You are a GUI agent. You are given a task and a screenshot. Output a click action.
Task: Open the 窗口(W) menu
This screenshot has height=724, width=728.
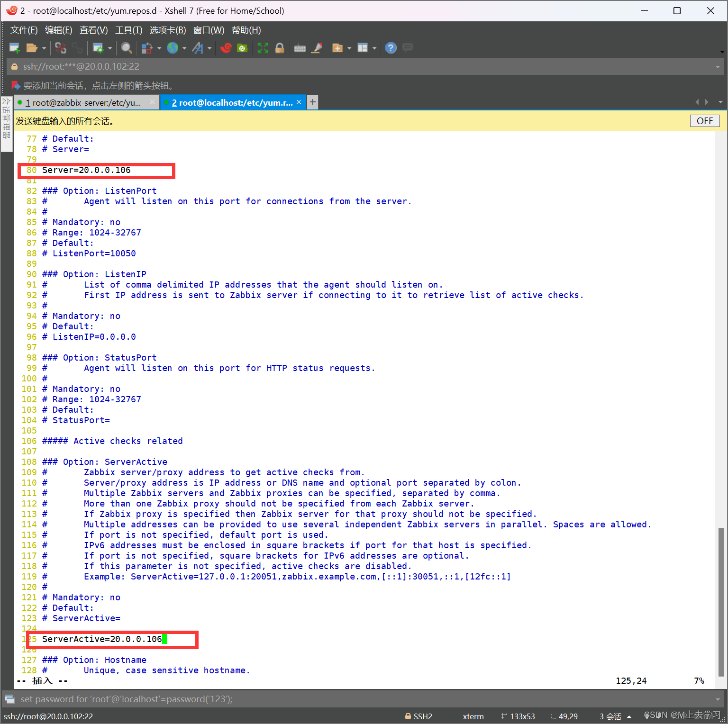[x=209, y=30]
